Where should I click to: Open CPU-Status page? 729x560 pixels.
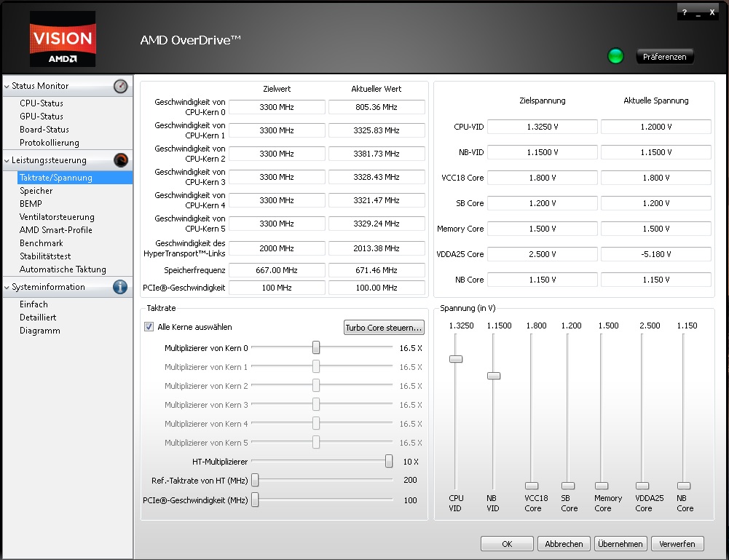pyautogui.click(x=42, y=103)
